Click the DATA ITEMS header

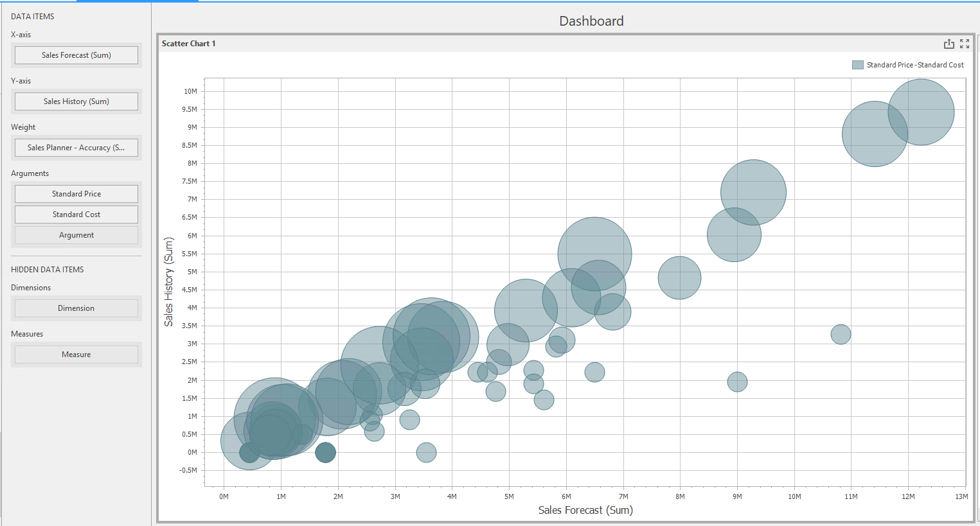coord(33,17)
